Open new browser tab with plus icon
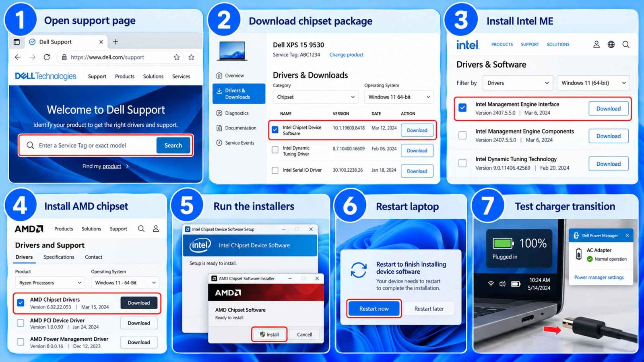The height and width of the screenshot is (362, 644). [x=115, y=42]
